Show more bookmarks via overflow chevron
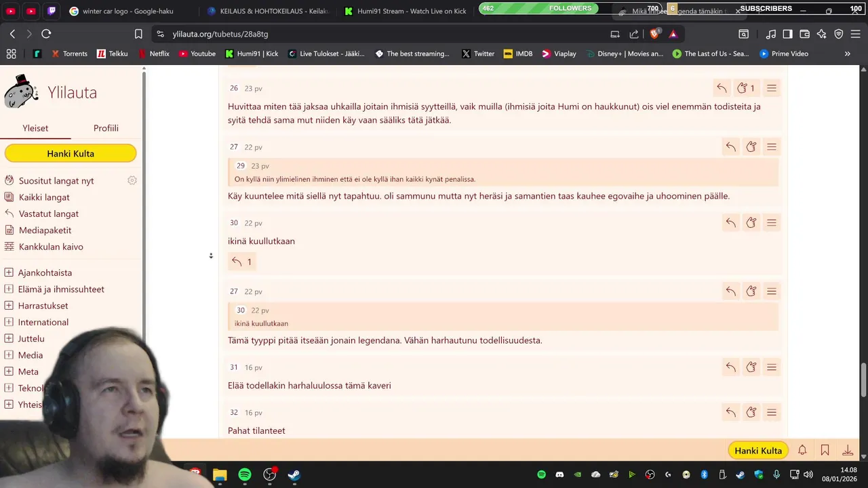 pos(847,54)
